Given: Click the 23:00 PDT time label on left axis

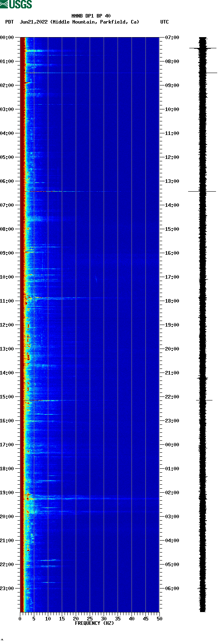Looking at the screenshot, I should (x=7, y=589).
